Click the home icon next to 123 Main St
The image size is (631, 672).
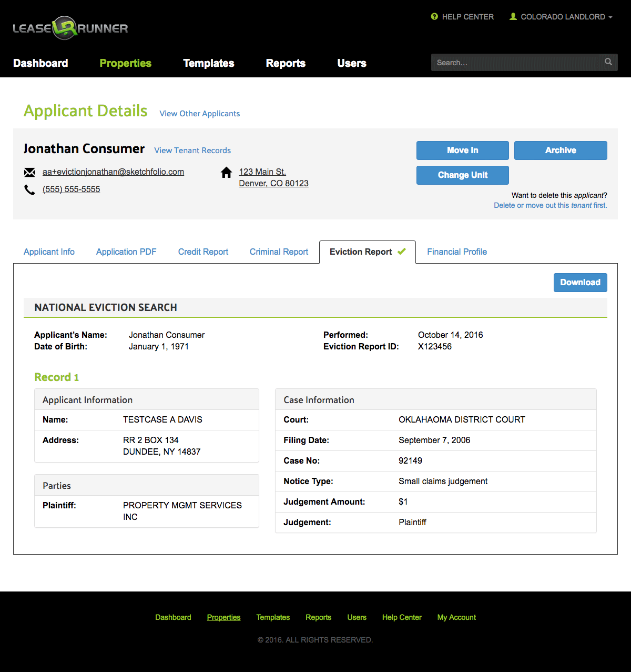coord(226,172)
